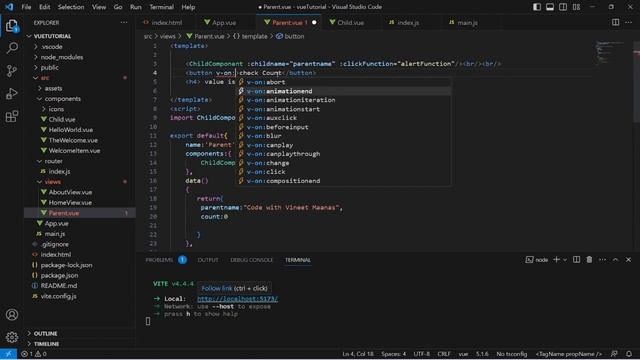Image resolution: width=640 pixels, height=360 pixels.
Task: Create a new terminal with plus icon
Action: pos(556,260)
